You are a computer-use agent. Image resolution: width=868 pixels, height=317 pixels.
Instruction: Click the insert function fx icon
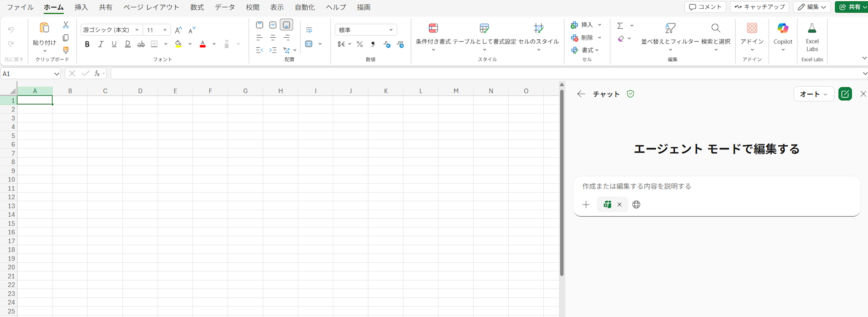click(x=97, y=73)
